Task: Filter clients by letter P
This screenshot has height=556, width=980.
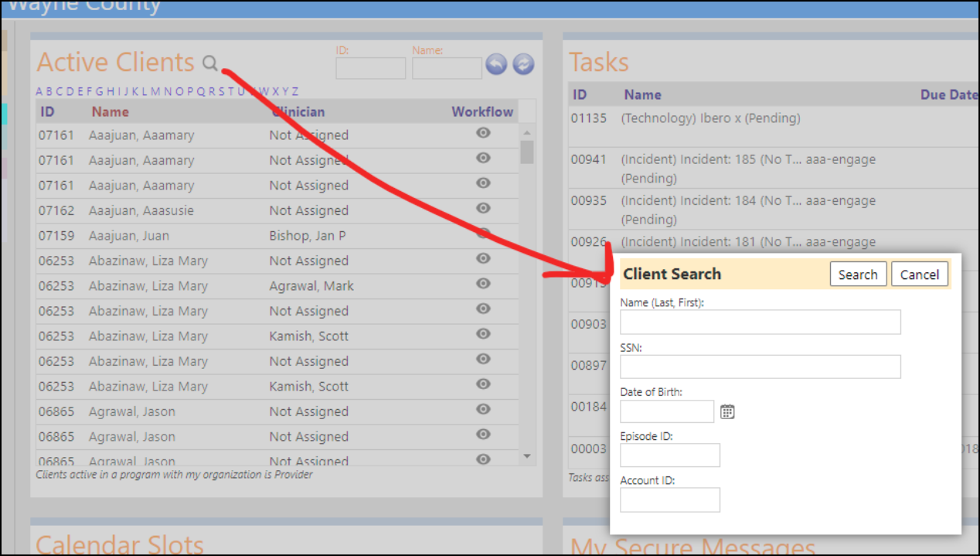Action: pos(190,91)
